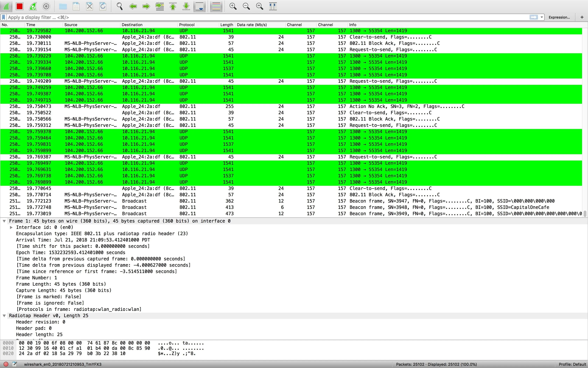The image size is (588, 368).
Task: Click Profile: Default in status bar
Action: [x=572, y=364]
